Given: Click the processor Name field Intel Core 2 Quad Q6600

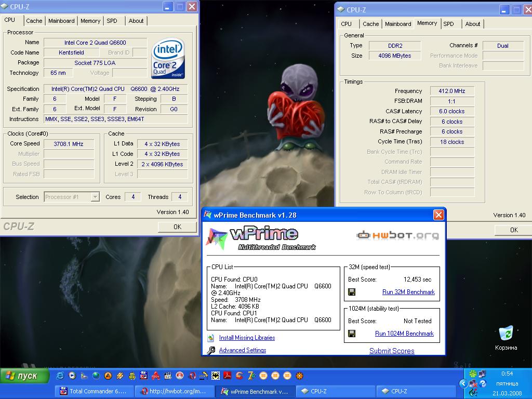Looking at the screenshot, I should click(x=96, y=43).
